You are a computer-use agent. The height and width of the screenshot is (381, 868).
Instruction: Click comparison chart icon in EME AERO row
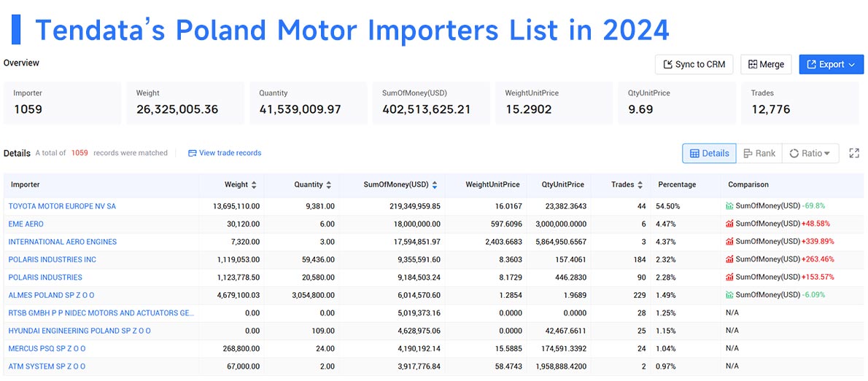pos(729,224)
